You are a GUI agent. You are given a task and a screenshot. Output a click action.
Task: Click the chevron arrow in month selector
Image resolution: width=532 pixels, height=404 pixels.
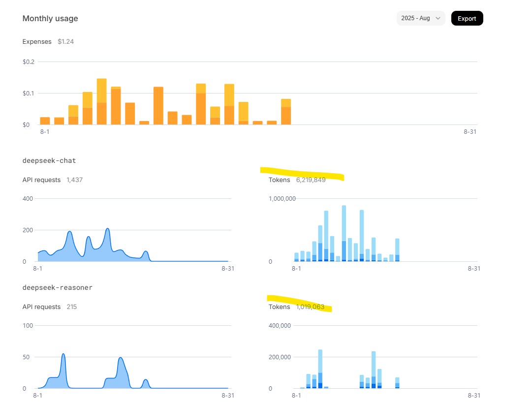438,18
